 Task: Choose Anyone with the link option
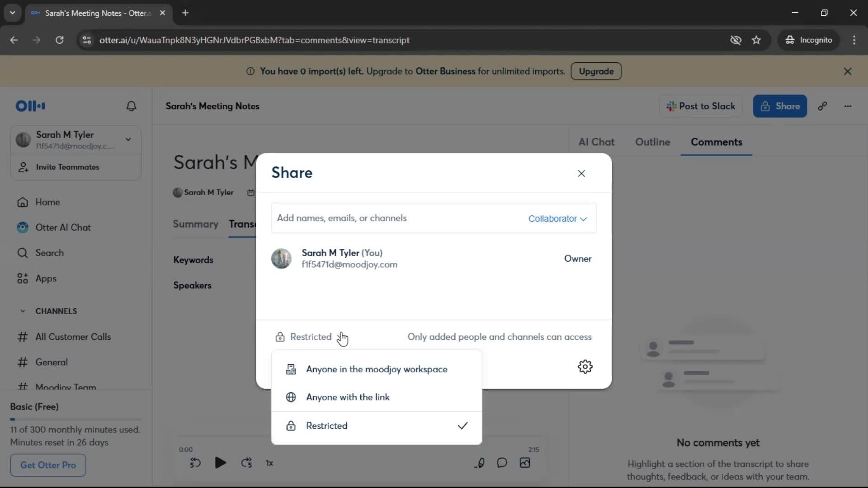click(x=377, y=397)
